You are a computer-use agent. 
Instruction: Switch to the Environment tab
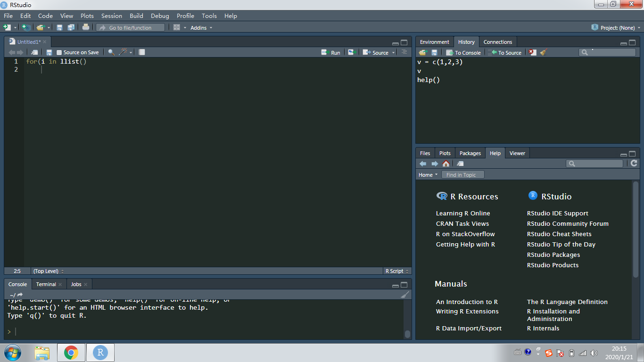[434, 42]
